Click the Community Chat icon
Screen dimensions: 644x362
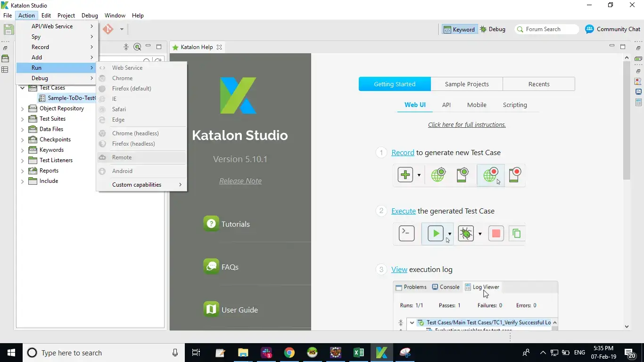589,29
